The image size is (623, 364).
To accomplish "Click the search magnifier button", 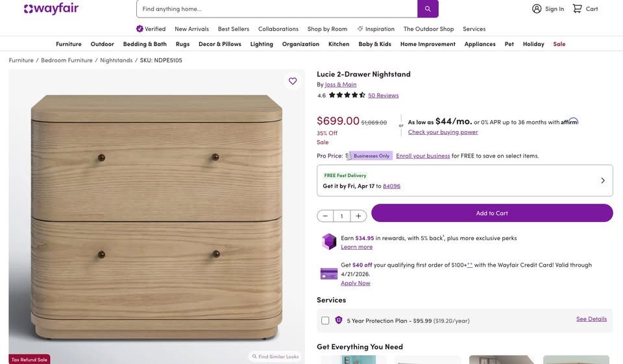I will [x=428, y=8].
